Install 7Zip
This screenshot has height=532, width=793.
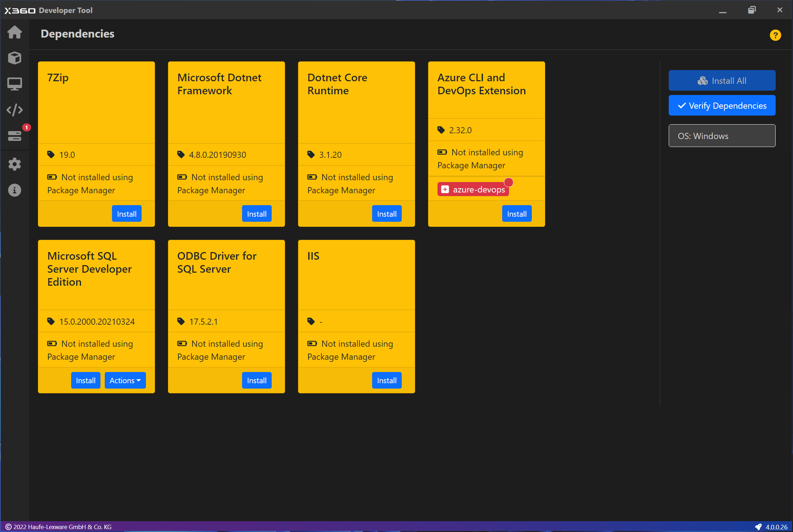point(126,214)
